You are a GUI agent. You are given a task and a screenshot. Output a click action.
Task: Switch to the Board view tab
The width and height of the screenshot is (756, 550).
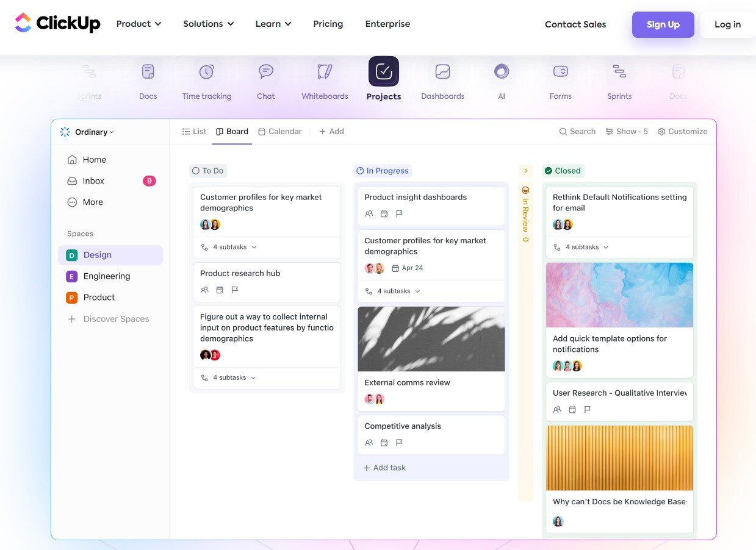232,132
